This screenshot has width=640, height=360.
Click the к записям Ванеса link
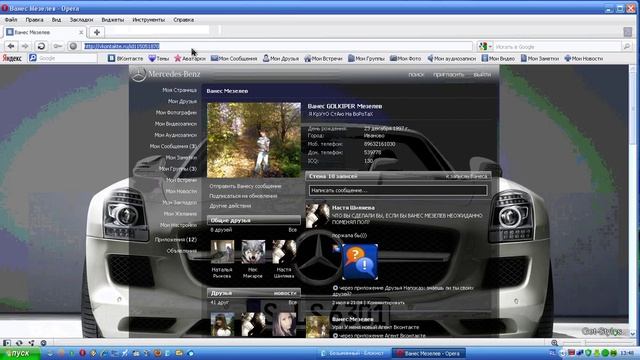click(467, 176)
